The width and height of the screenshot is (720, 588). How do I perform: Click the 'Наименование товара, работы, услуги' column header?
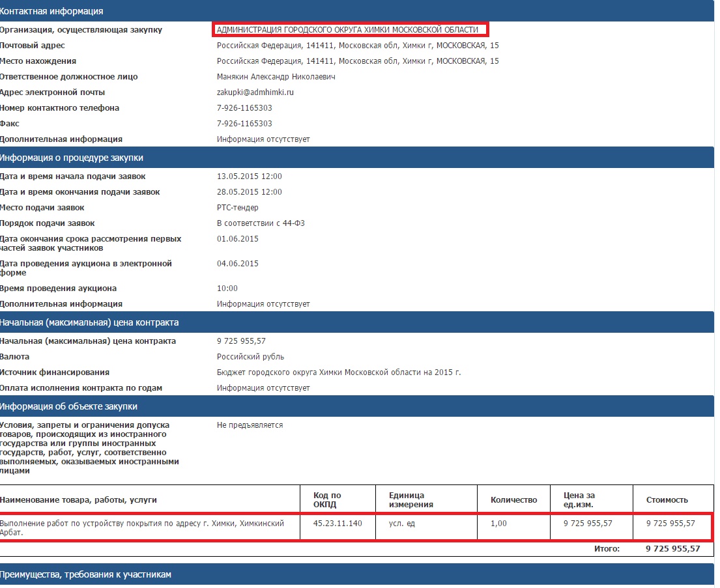coord(78,499)
